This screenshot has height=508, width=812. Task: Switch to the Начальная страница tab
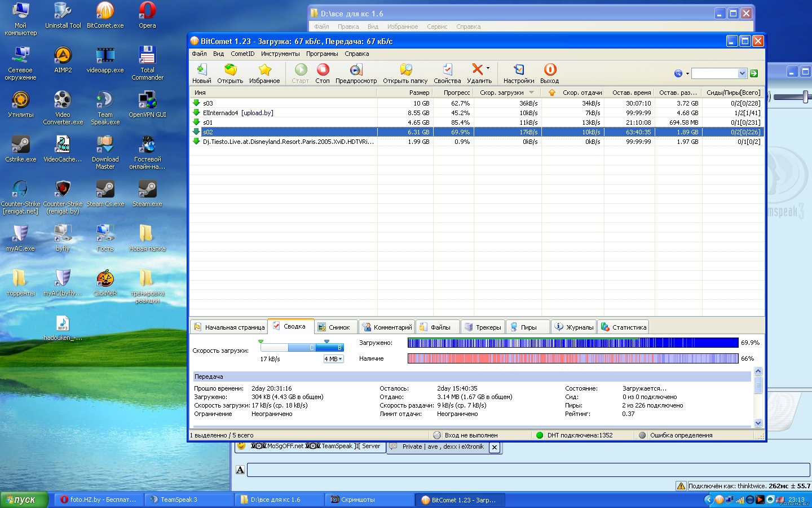[229, 327]
